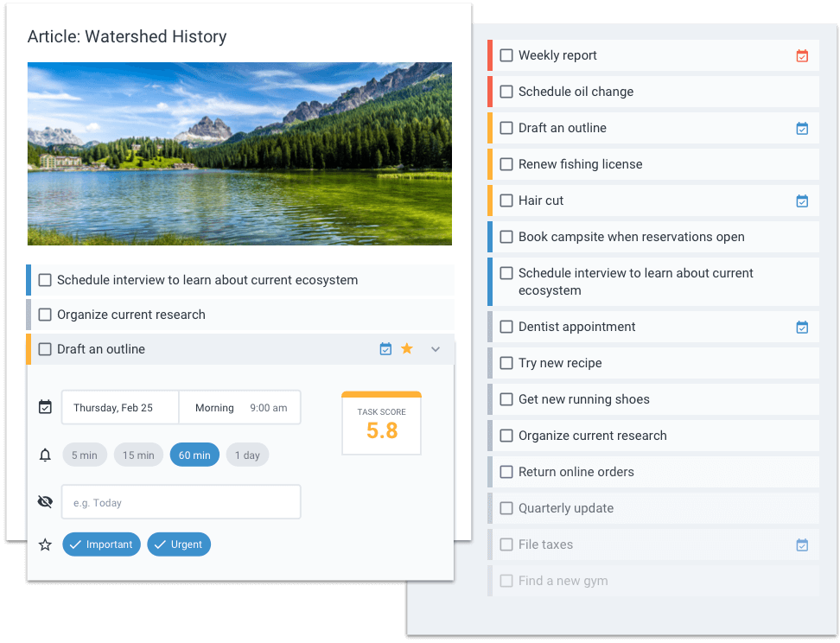The width and height of the screenshot is (840, 643).
Task: Click the red calendar icon on Weekly report
Action: (802, 55)
